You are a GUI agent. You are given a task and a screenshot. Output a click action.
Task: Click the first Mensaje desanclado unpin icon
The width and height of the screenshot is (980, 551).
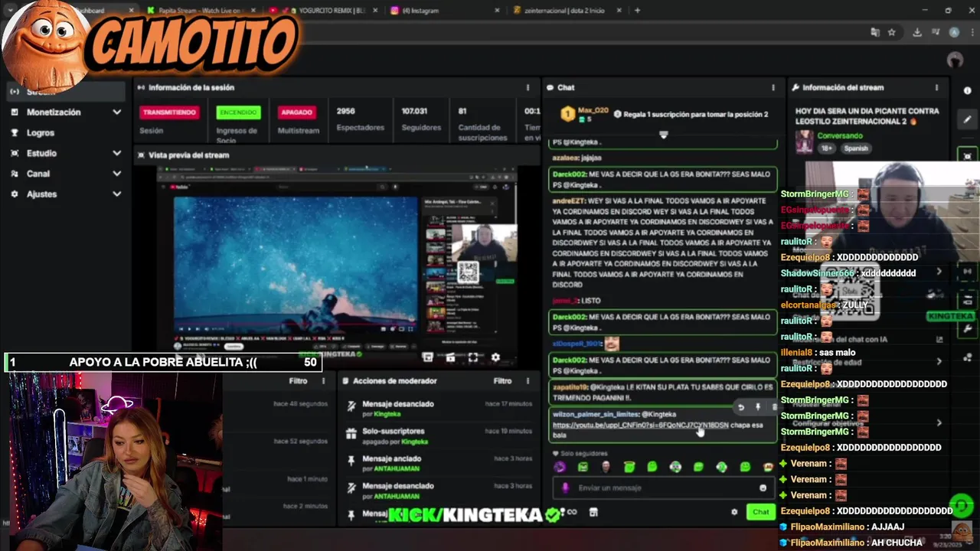tap(351, 406)
